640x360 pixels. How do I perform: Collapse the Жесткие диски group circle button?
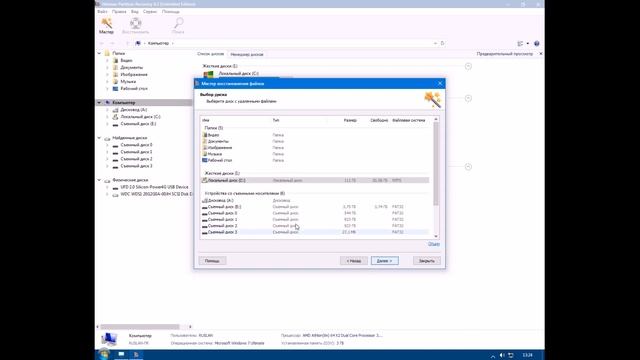468,66
